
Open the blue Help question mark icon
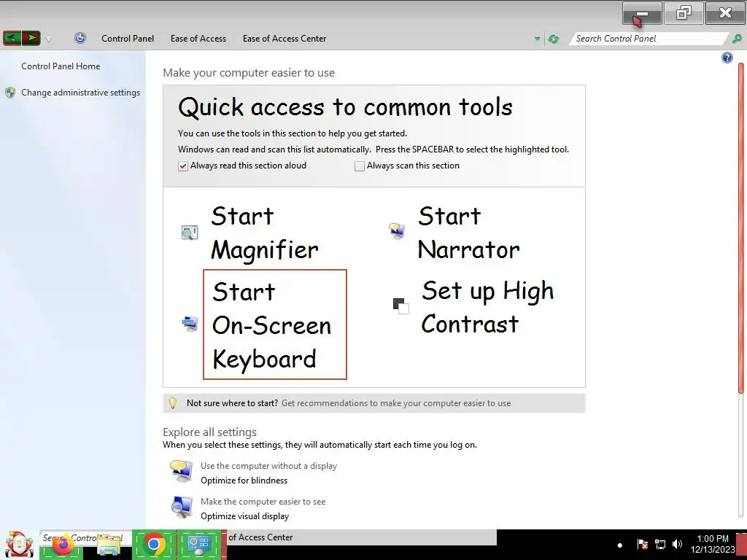tap(727, 58)
